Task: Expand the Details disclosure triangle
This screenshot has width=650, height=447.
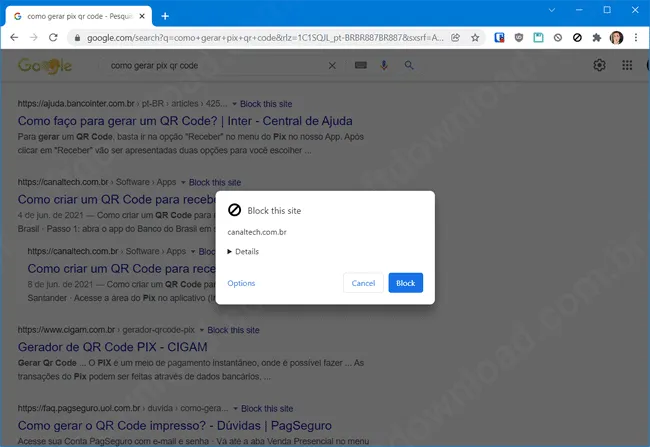Action: pos(229,252)
